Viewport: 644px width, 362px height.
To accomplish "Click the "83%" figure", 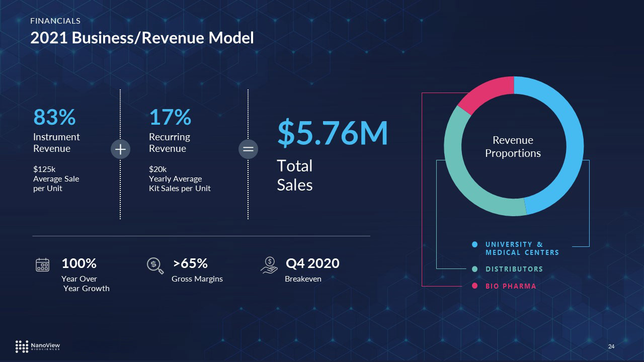I will [x=54, y=117].
